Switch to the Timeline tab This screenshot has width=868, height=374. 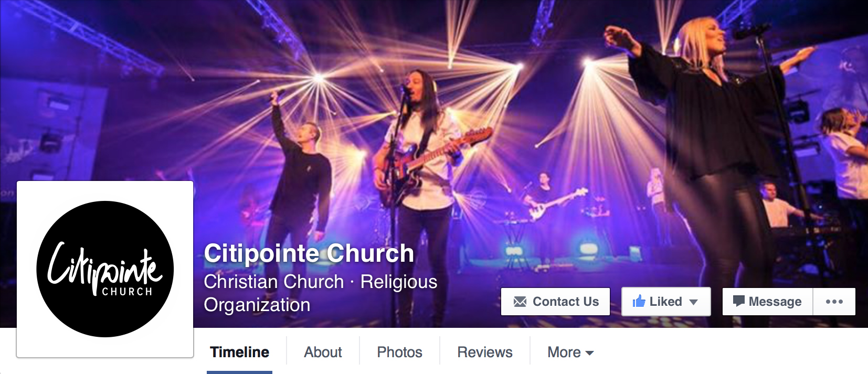pos(239,352)
